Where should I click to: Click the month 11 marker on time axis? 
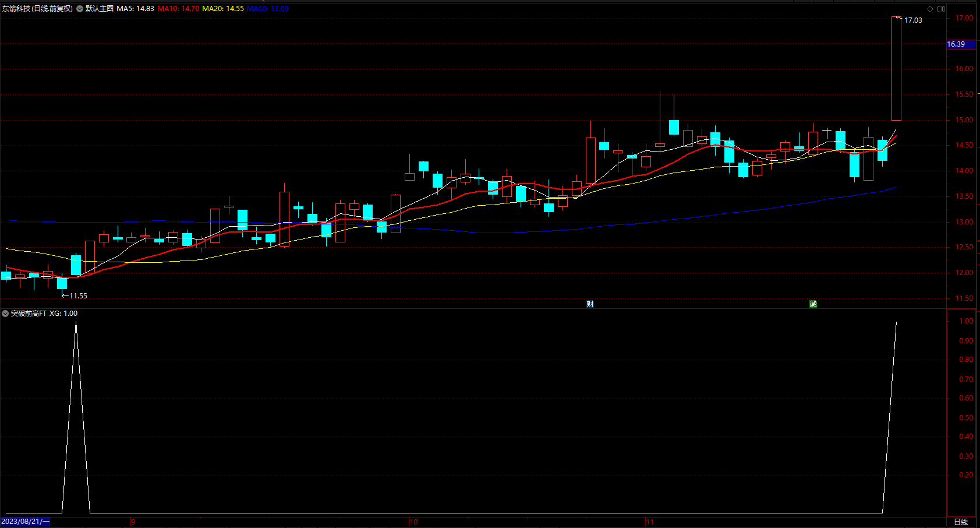pos(650,522)
